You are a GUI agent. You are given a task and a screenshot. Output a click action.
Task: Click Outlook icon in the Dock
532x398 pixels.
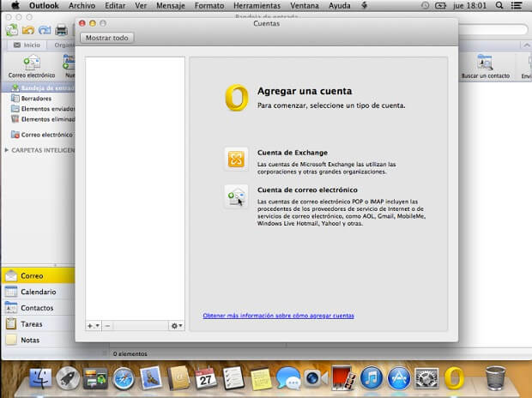(x=454, y=377)
